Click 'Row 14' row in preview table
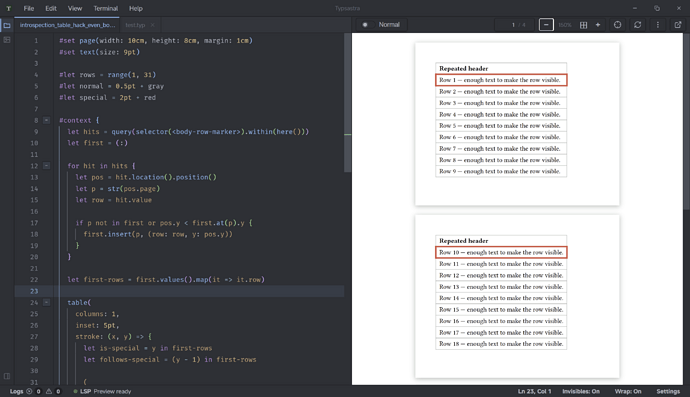 (501, 298)
